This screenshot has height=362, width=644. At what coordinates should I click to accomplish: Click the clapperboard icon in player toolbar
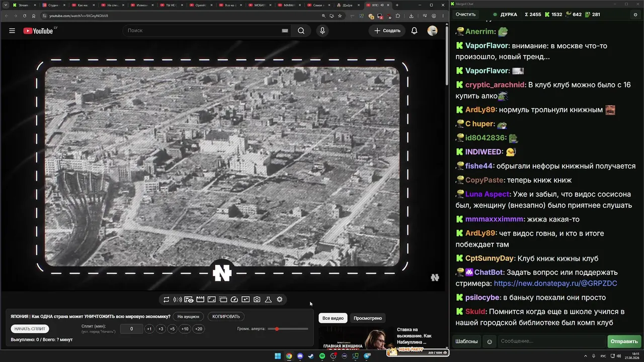pyautogui.click(x=200, y=300)
